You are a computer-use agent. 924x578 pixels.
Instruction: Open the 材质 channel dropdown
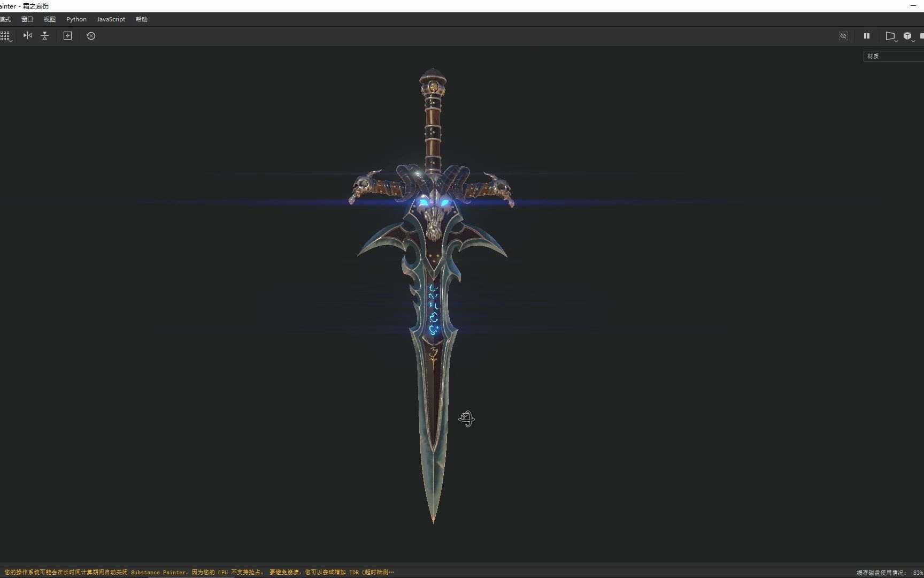point(894,56)
